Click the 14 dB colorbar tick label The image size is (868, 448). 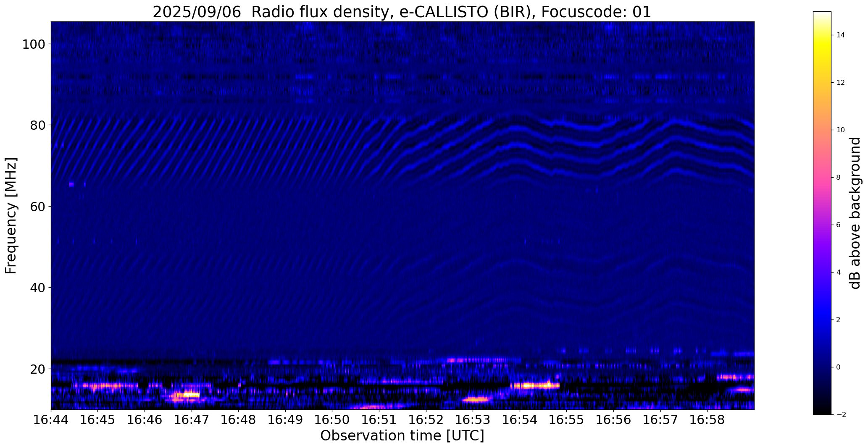[840, 35]
